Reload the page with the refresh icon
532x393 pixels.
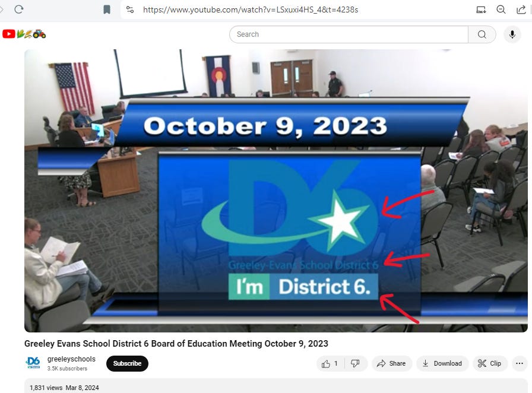coord(19,9)
